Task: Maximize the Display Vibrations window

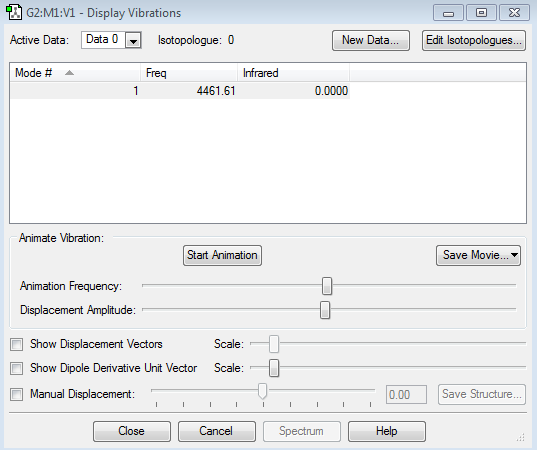Action: (481, 13)
